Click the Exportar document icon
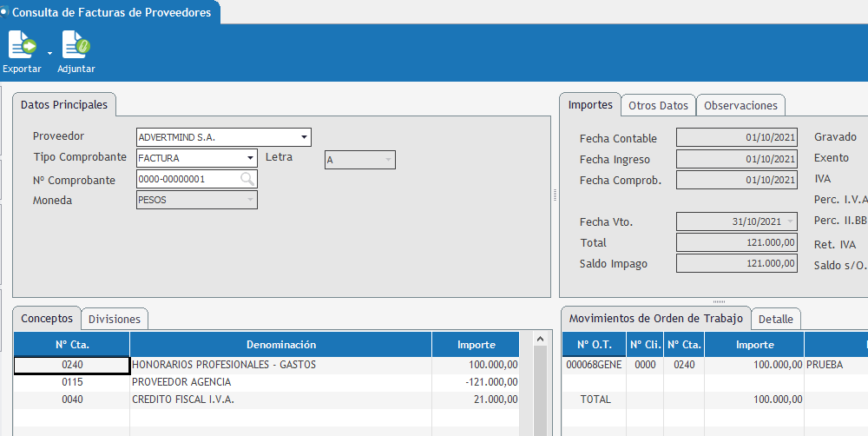The height and width of the screenshot is (436, 868). click(23, 45)
